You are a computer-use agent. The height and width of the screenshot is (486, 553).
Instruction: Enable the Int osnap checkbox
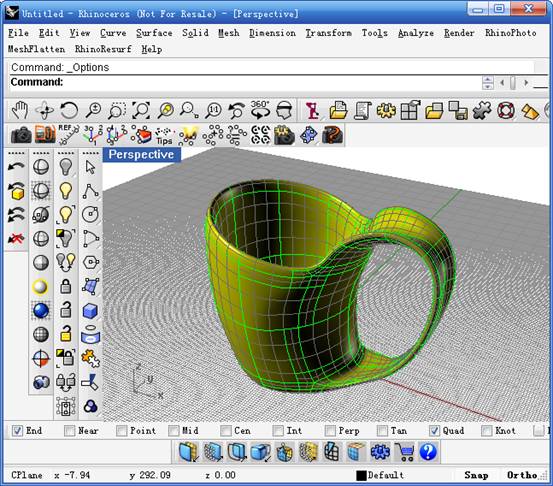click(278, 431)
